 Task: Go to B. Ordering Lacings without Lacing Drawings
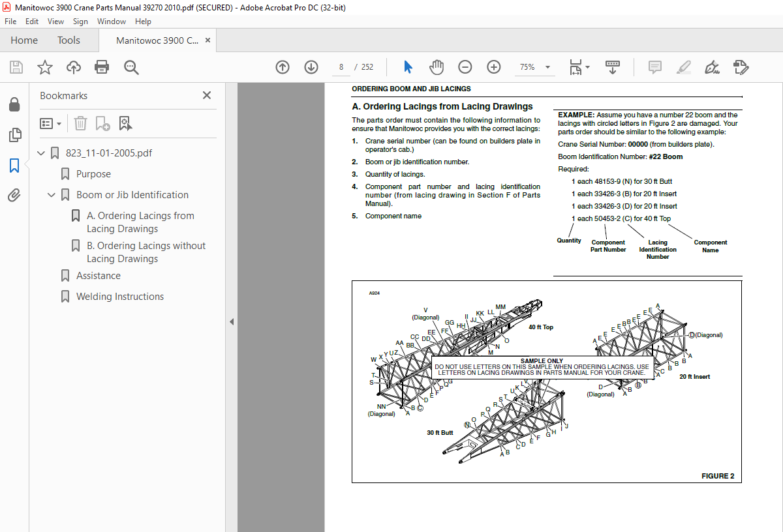146,252
